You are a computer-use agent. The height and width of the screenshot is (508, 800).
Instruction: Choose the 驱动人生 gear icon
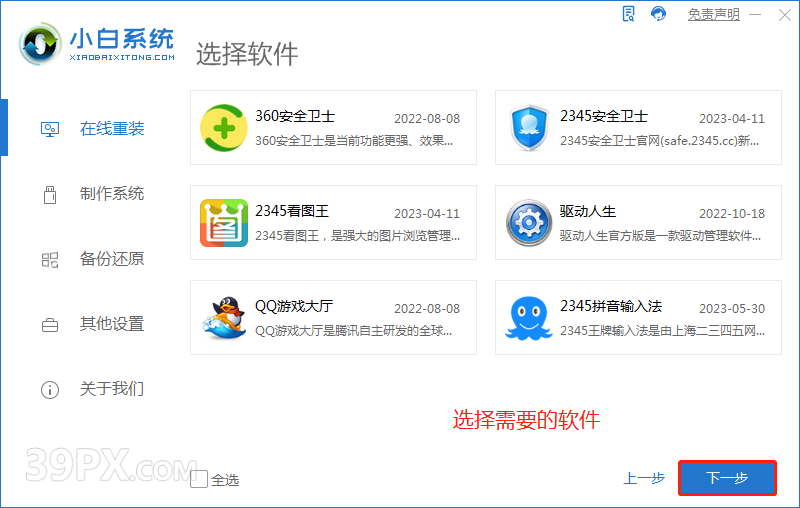pyautogui.click(x=529, y=223)
